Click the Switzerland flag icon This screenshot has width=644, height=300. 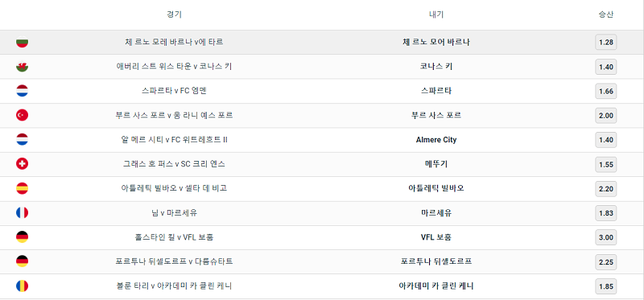[22, 164]
